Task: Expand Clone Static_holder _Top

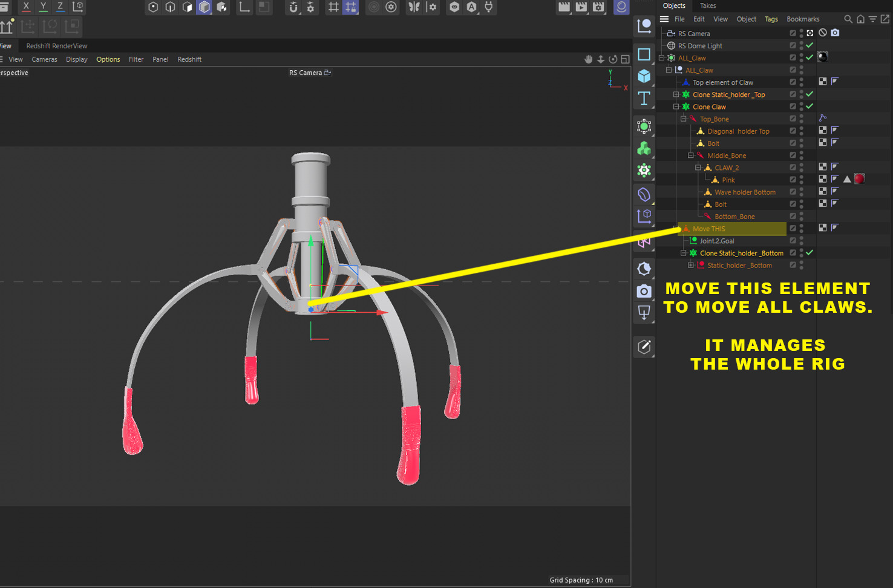Action: click(x=676, y=94)
